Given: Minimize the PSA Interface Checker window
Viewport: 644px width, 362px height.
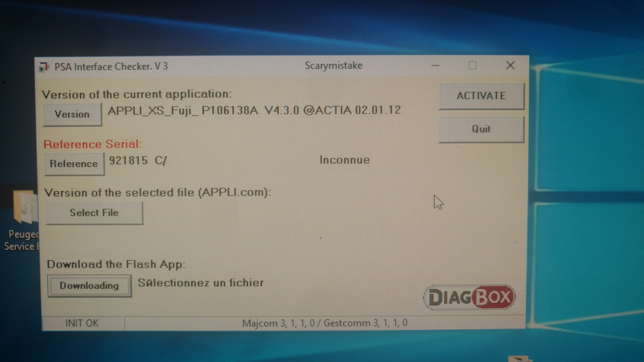Looking at the screenshot, I should pos(435,66).
